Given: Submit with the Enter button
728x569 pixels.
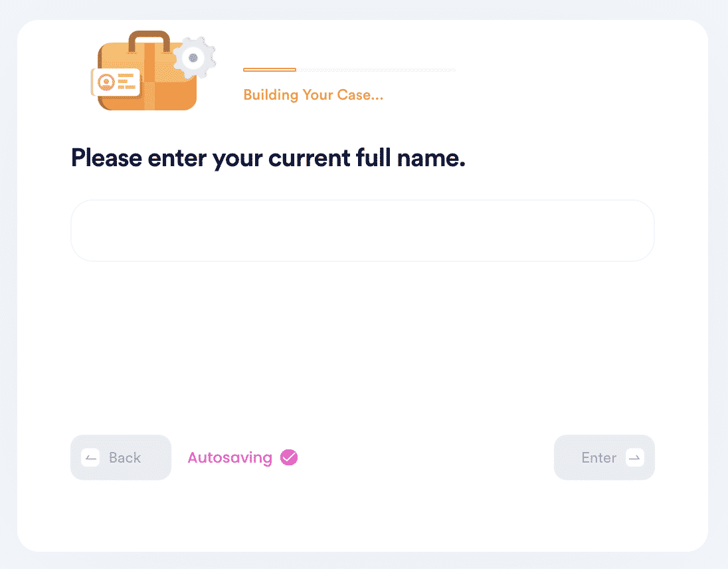Looking at the screenshot, I should tap(604, 457).
